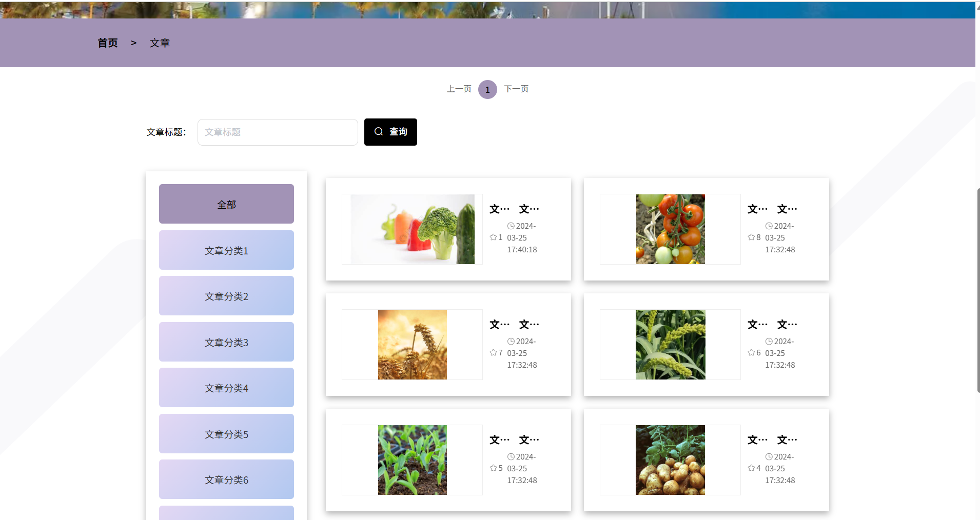Open the tomato plant article thumbnail
Image resolution: width=980 pixels, height=520 pixels.
click(671, 229)
